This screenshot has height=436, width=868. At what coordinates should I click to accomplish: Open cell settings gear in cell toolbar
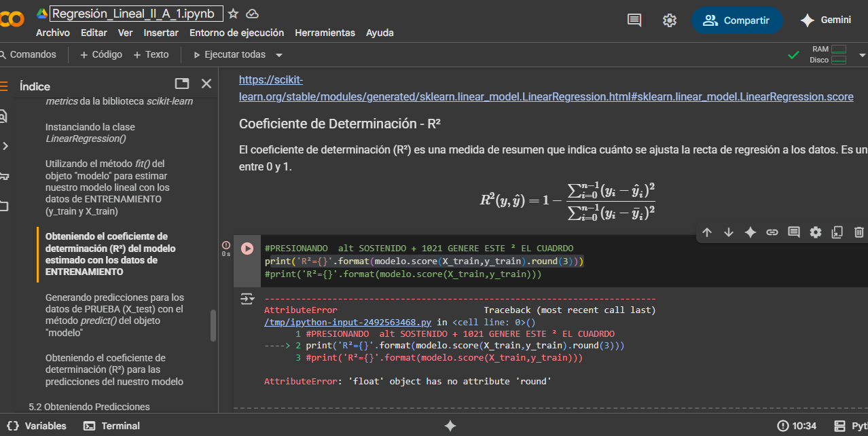point(816,232)
